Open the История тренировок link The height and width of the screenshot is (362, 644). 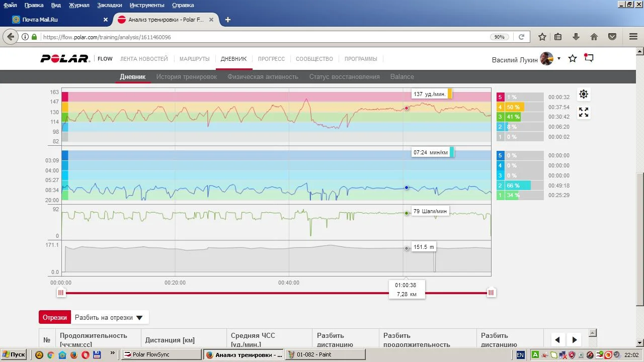coord(186,77)
